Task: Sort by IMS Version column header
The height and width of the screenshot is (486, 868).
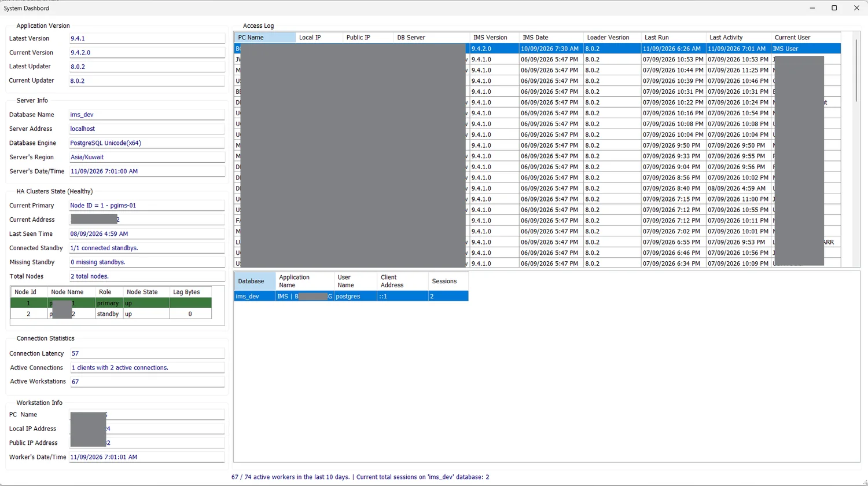Action: [494, 38]
